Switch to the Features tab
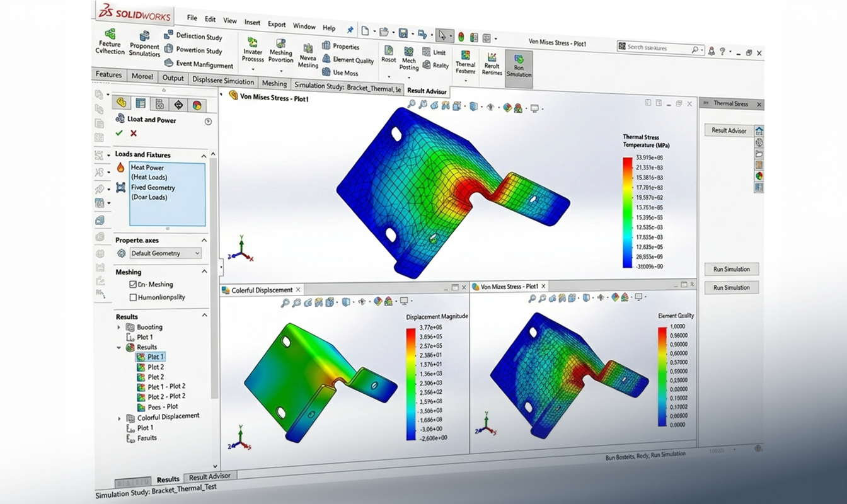 tap(108, 74)
